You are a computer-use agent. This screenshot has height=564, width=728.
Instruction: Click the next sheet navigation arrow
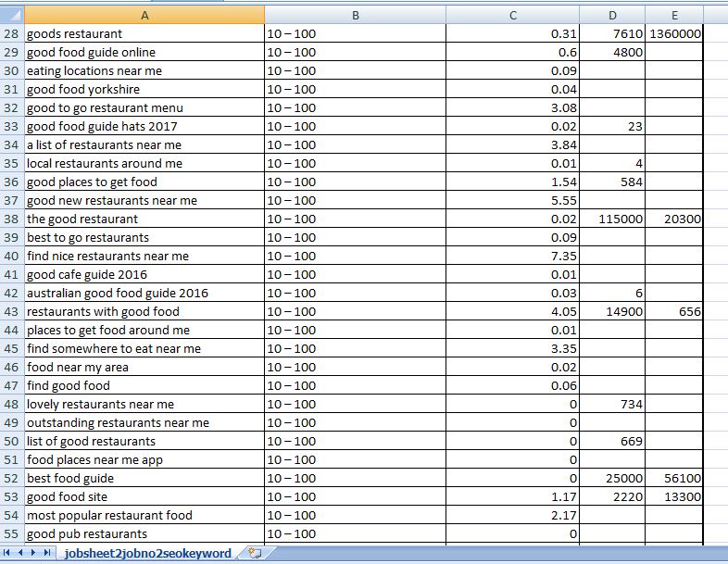tap(35, 553)
